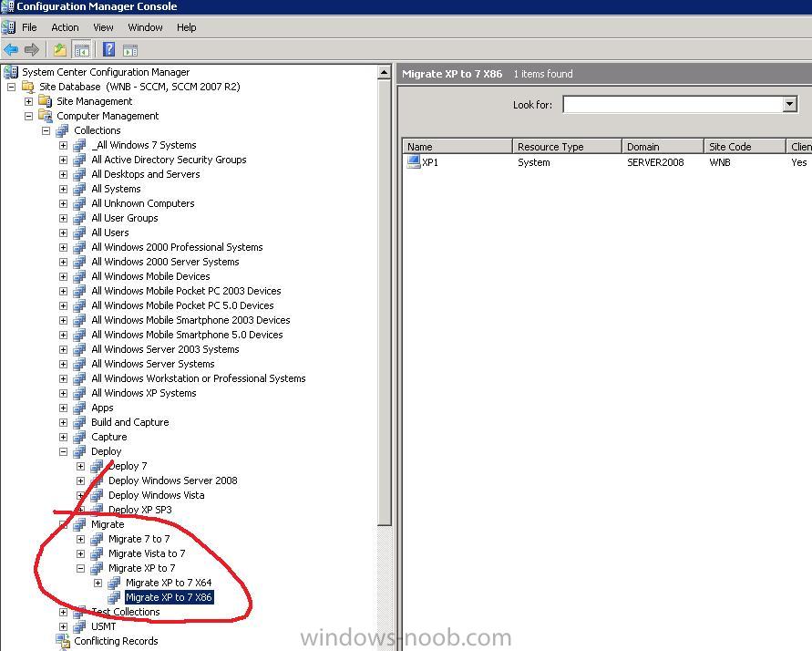
Task: Click the Conflicting Records icon
Action: tap(63, 641)
